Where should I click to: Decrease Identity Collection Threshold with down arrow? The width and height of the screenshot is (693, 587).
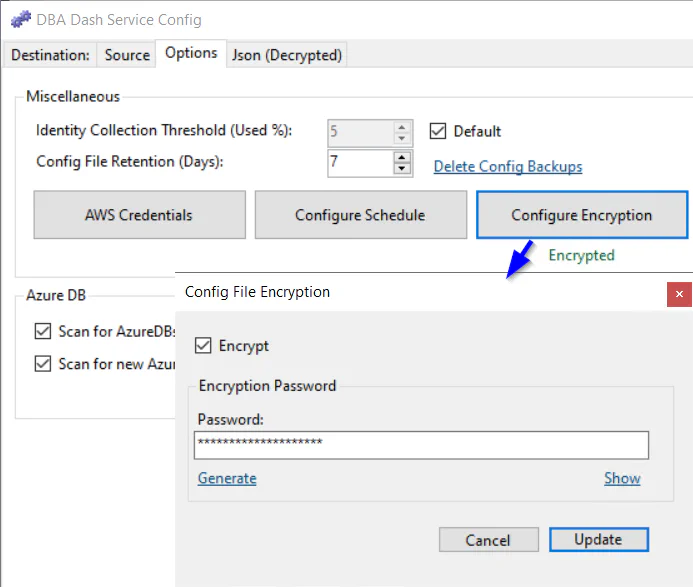pyautogui.click(x=402, y=138)
